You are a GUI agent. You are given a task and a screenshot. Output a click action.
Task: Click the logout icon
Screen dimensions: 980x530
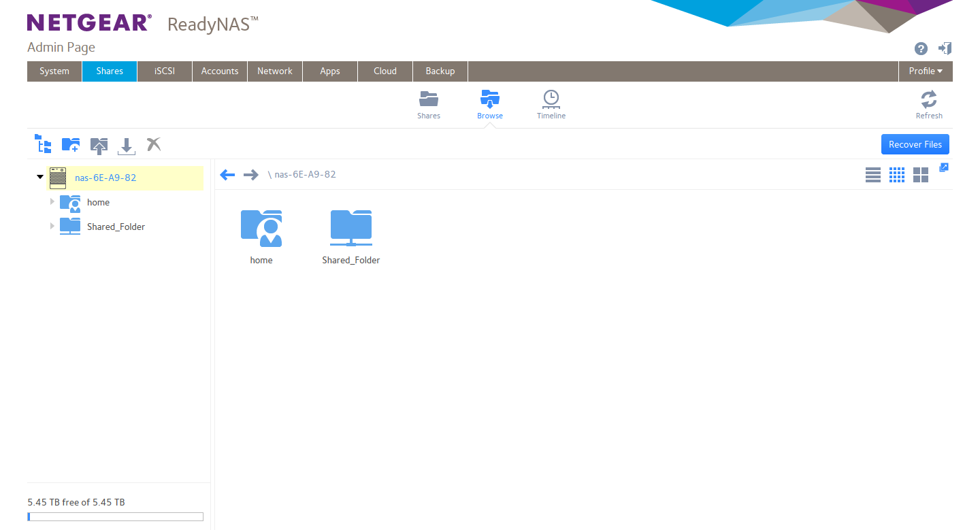point(945,48)
